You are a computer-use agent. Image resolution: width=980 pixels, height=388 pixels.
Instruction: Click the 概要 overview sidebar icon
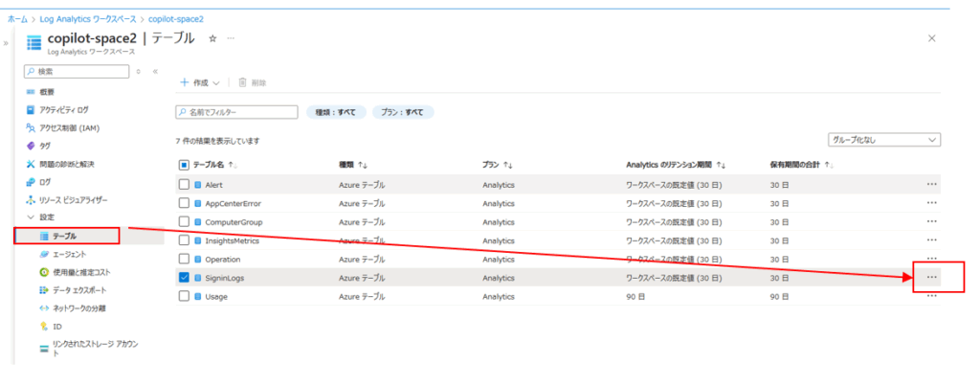coord(31,91)
